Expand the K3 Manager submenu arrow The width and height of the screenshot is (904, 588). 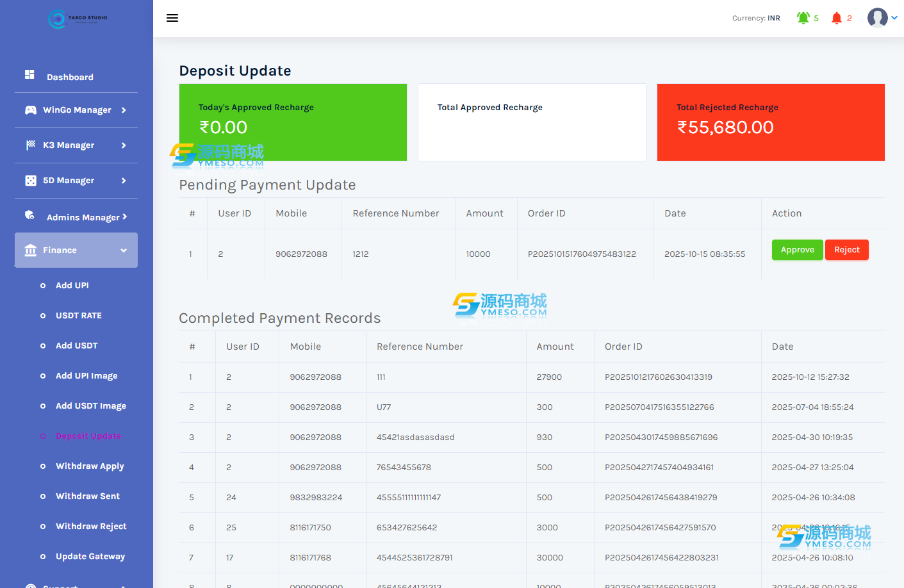124,145
